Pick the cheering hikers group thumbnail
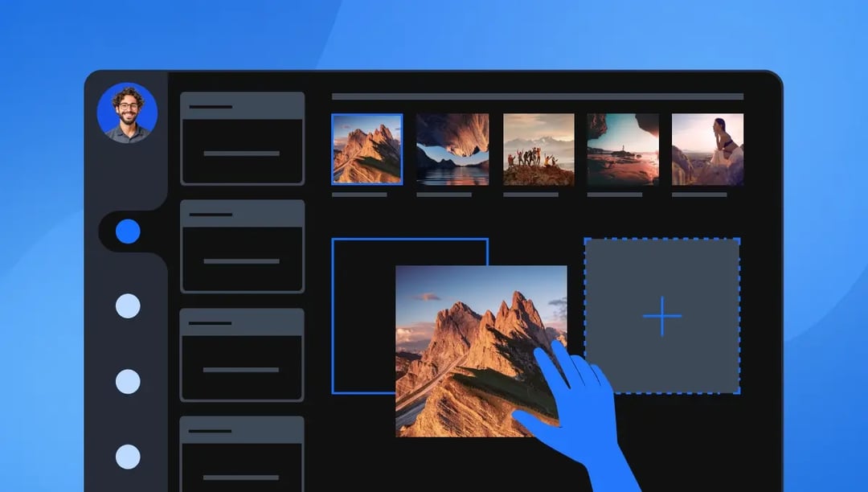Image resolution: width=868 pixels, height=492 pixels. click(x=538, y=150)
